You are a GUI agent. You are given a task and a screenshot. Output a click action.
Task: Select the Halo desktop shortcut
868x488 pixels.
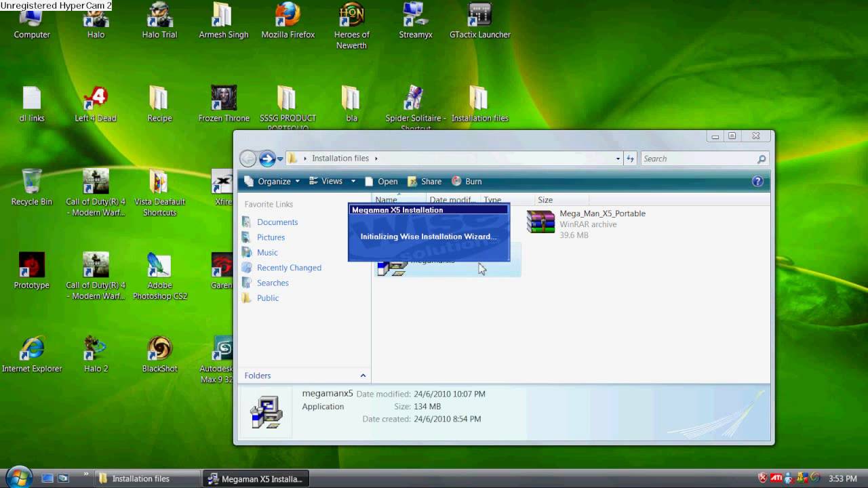96,22
